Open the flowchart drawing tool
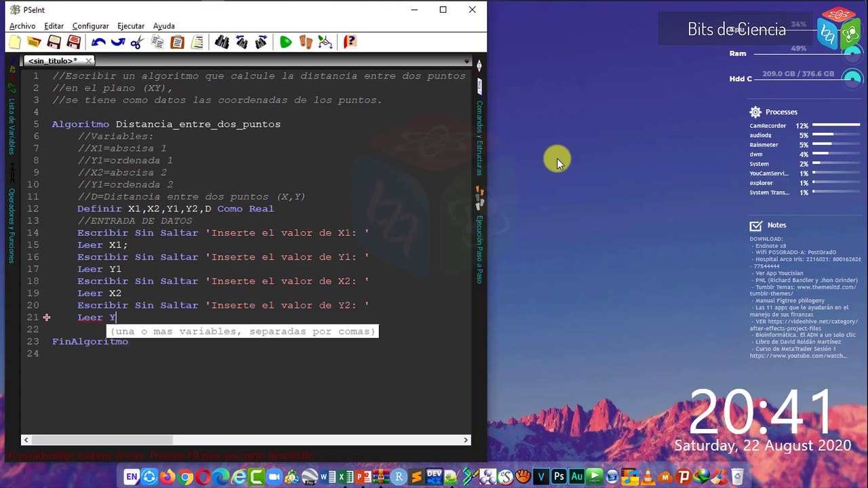Viewport: 868px width, 488px height. (x=325, y=43)
